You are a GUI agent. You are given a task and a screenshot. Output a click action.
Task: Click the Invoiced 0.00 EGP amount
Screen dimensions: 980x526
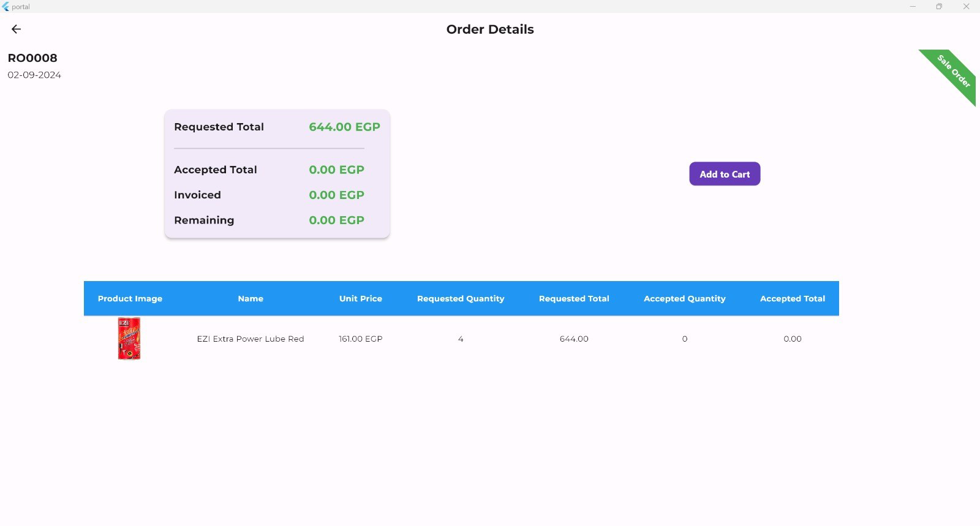click(336, 195)
